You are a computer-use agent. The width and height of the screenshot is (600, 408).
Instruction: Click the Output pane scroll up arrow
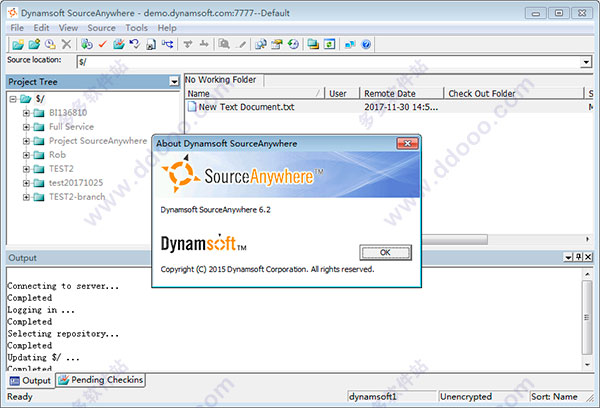tap(587, 274)
